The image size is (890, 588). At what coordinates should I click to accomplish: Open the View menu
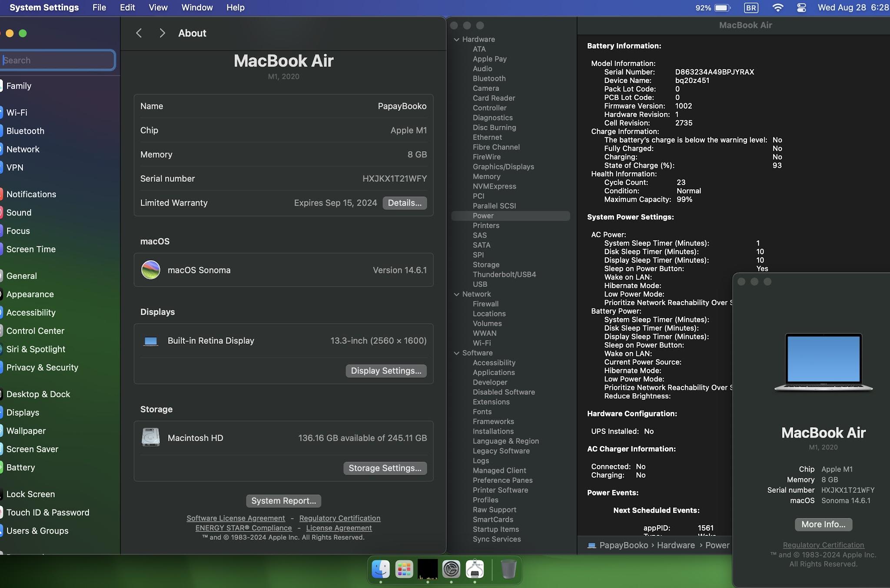point(158,7)
